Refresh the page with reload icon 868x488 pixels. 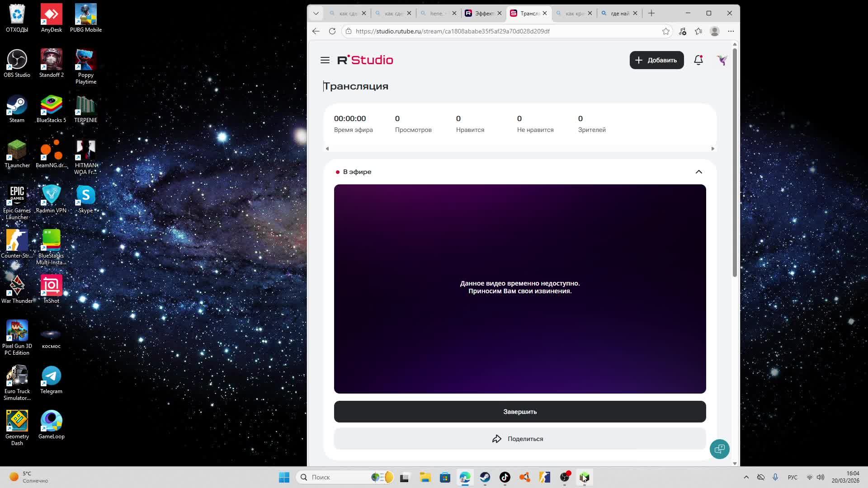coord(332,31)
